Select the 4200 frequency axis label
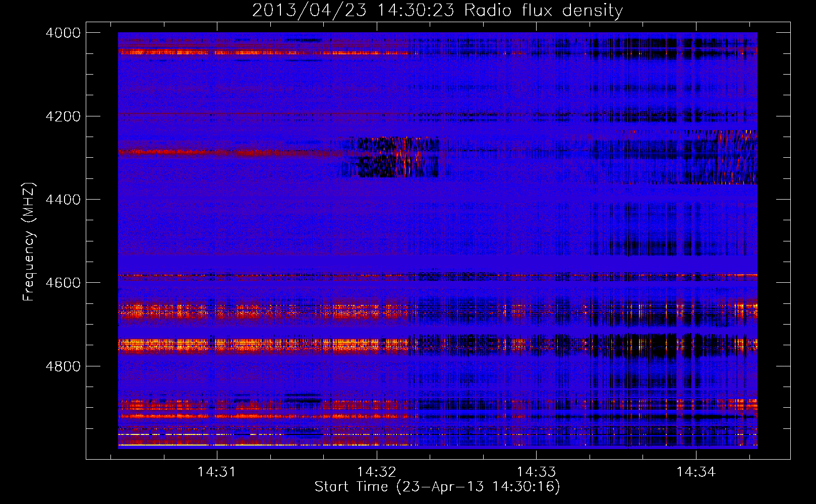This screenshot has height=504, width=816. tap(63, 116)
